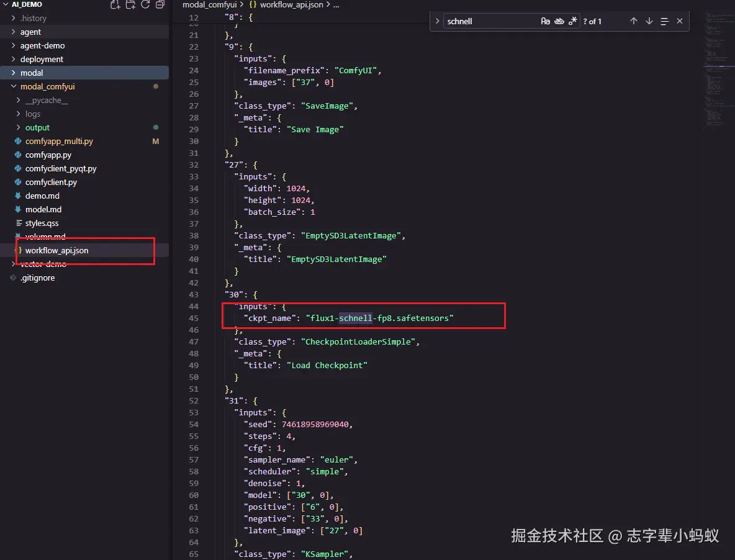Click the "KSampler" class_type string
This screenshot has width=735, height=560.
pos(325,554)
